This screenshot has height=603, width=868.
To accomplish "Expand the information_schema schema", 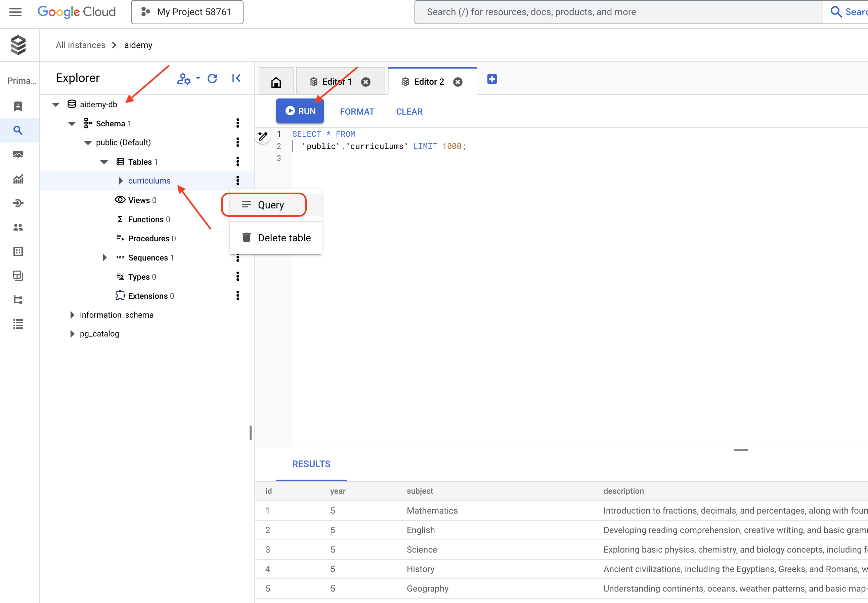I will (x=72, y=315).
